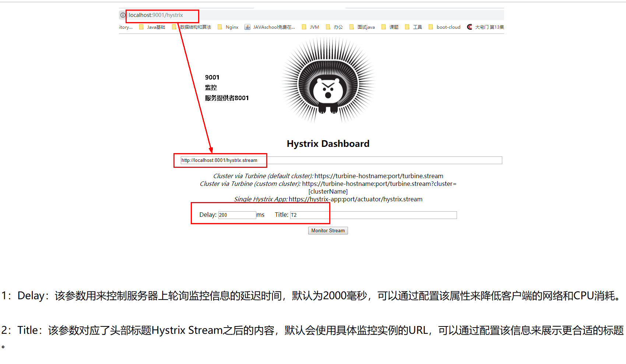Click the site info icon in address bar
626x364 pixels.
(x=123, y=15)
